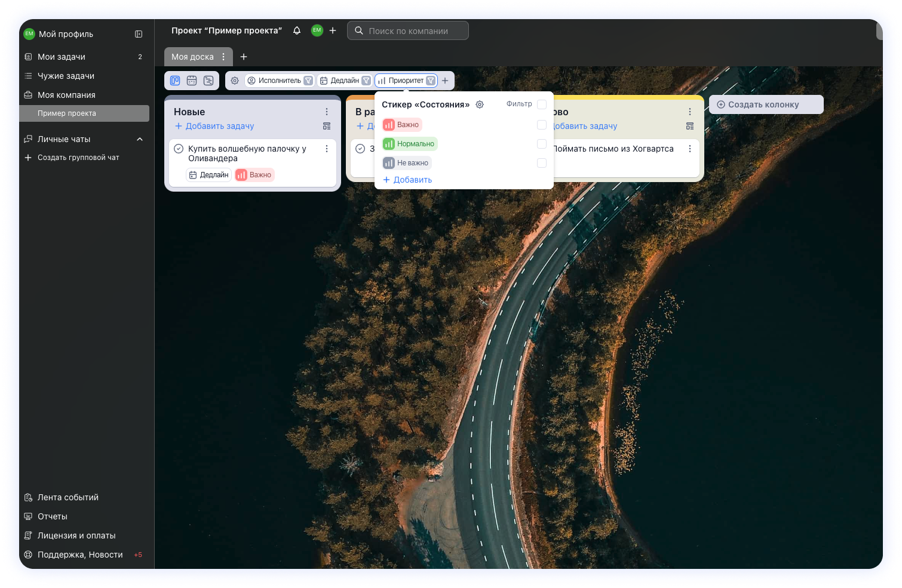Open Мои задачи in sidebar
Image resolution: width=902 pixels, height=588 pixels.
pyautogui.click(x=62, y=57)
